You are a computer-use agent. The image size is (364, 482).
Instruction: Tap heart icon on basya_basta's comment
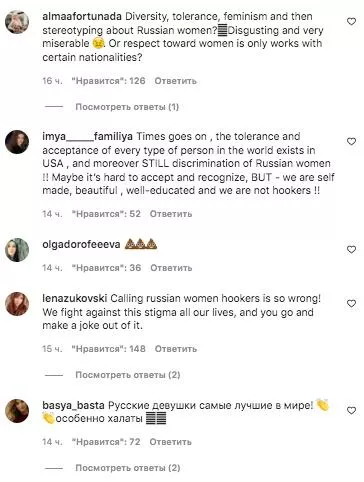point(351,411)
